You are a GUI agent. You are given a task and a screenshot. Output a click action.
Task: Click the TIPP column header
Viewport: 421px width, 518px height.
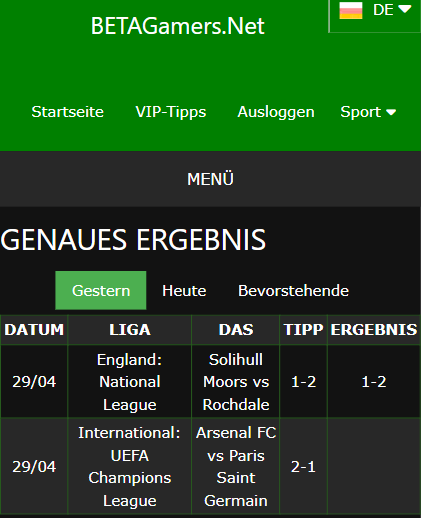303,330
